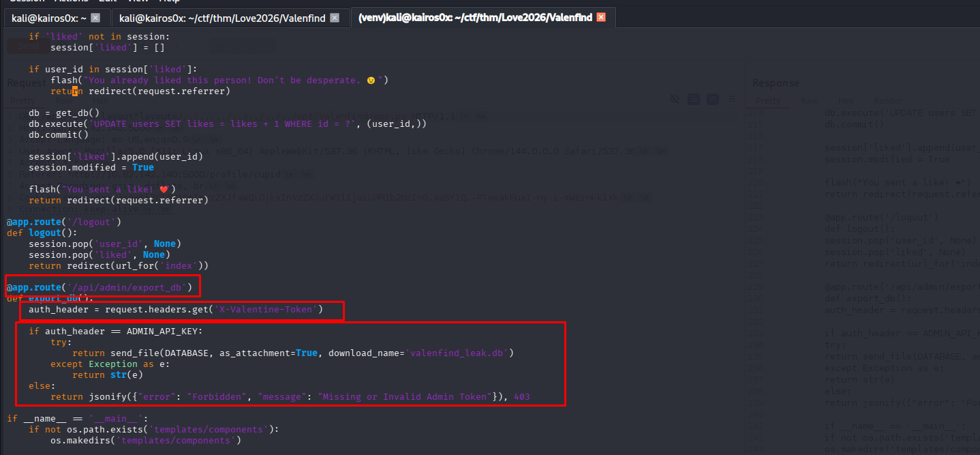Switch Response view to Raw
Image resolution: width=980 pixels, height=455 pixels.
[810, 101]
